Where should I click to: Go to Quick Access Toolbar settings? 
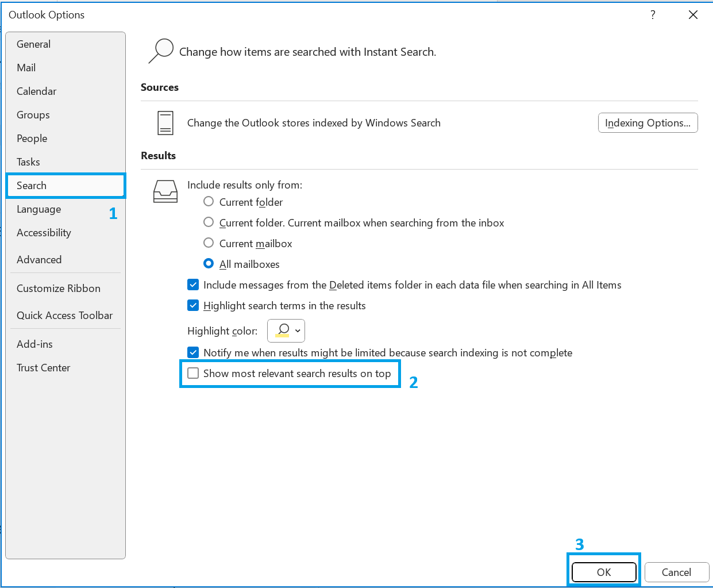tap(64, 316)
